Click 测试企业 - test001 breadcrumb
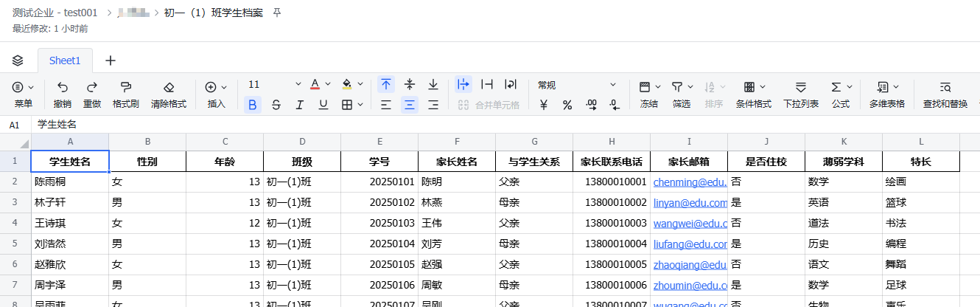This screenshot has width=980, height=307. 55,13
